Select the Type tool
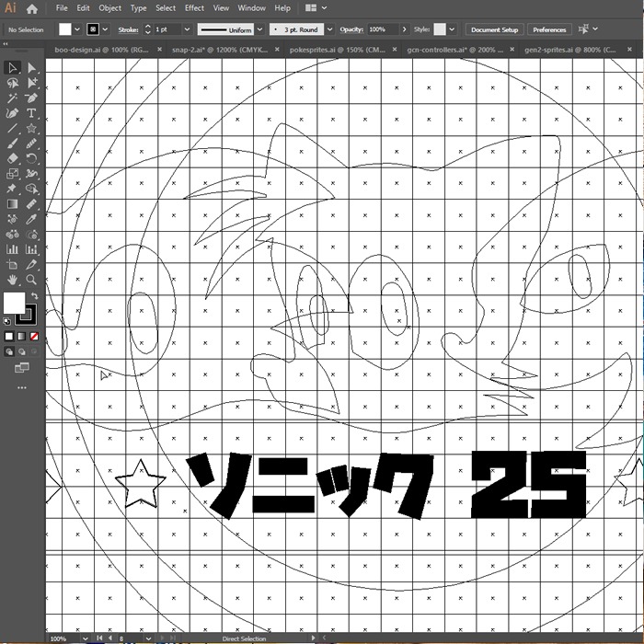644x644 pixels. point(31,113)
